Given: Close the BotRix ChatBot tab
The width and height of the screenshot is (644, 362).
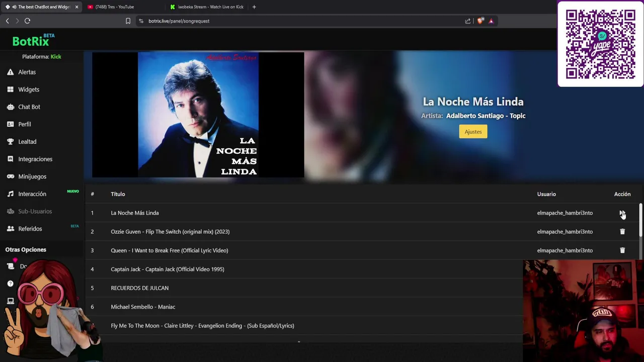Looking at the screenshot, I should point(76,7).
